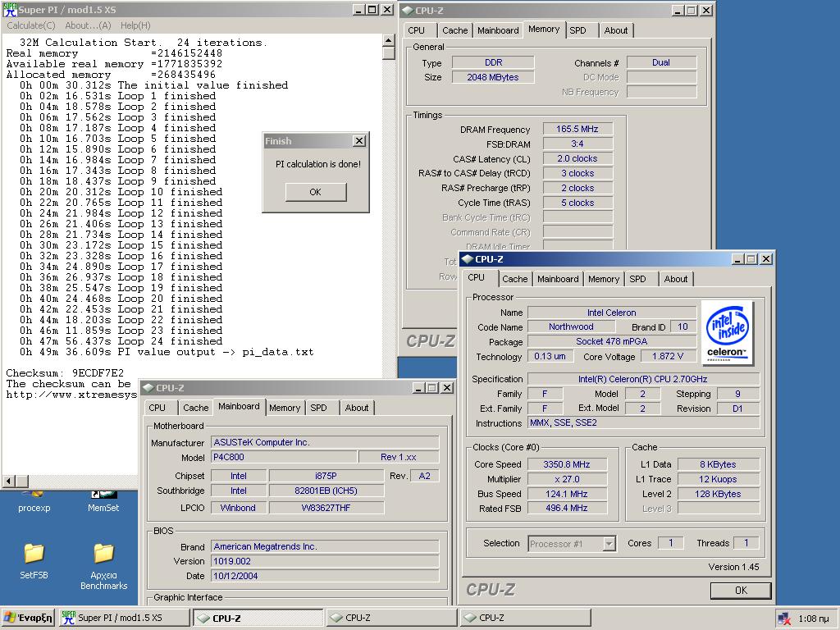Click the front CPU-Z window title icon
Viewport: 840px width, 630px height.
pos(467,259)
